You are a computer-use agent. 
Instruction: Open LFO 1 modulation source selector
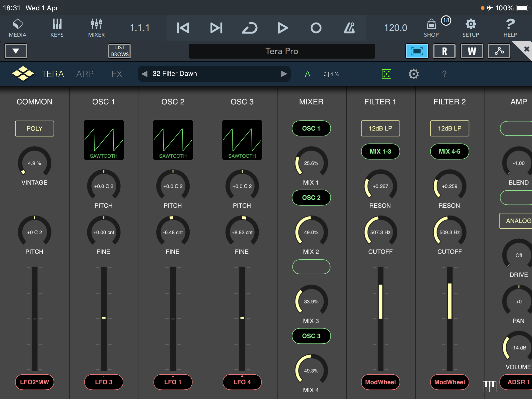[x=173, y=382]
